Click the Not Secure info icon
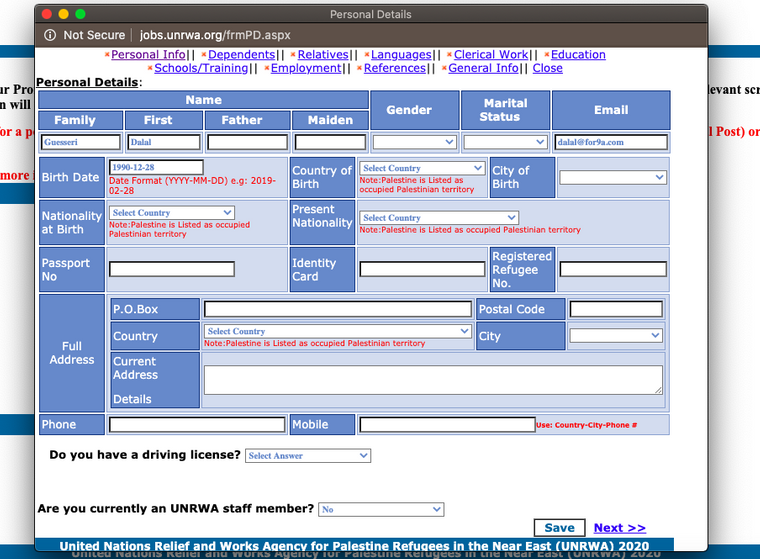760x559 pixels. point(50,35)
